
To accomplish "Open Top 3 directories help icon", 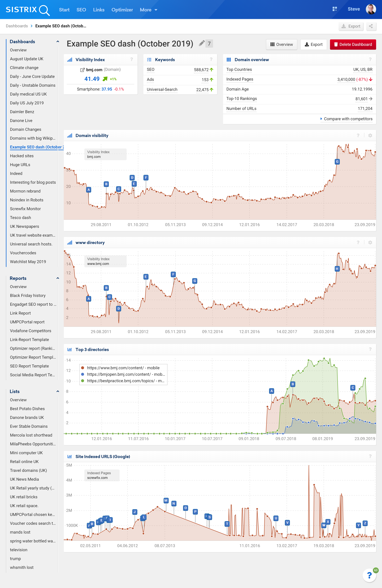I will point(370,349).
